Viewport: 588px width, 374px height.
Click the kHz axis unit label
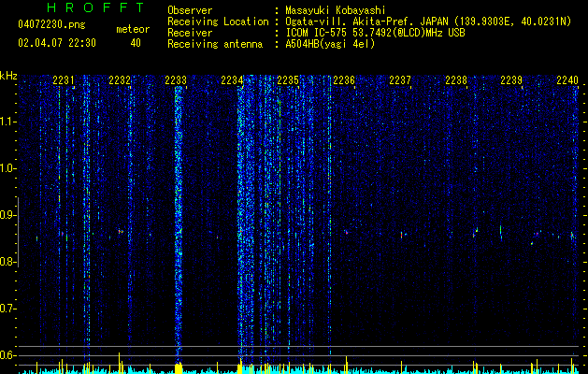[x=8, y=76]
